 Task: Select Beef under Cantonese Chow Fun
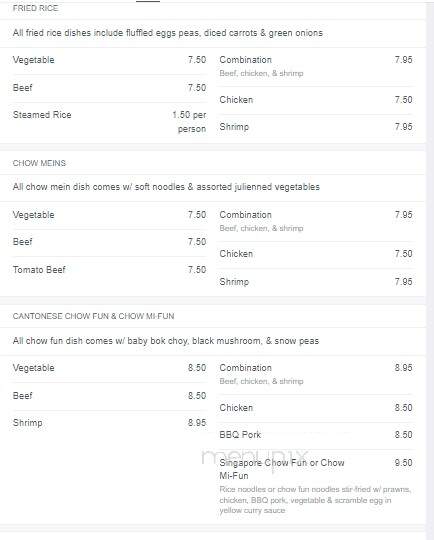click(x=109, y=395)
